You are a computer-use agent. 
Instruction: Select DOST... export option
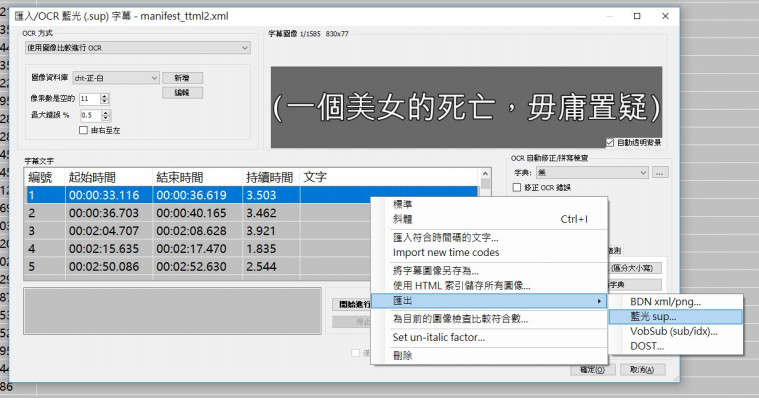tap(676, 346)
